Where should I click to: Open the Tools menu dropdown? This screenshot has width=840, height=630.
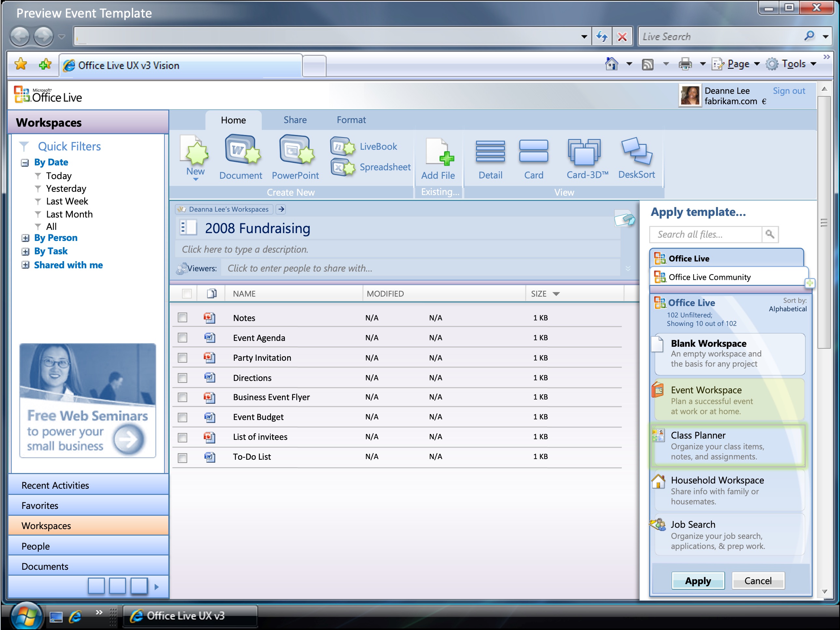coord(791,64)
